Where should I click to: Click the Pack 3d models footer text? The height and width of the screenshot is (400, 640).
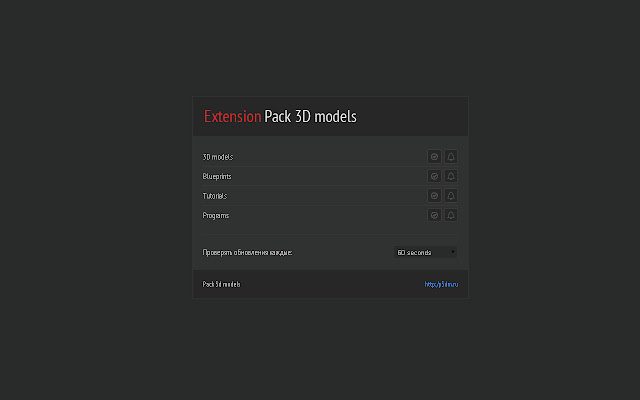tap(221, 284)
